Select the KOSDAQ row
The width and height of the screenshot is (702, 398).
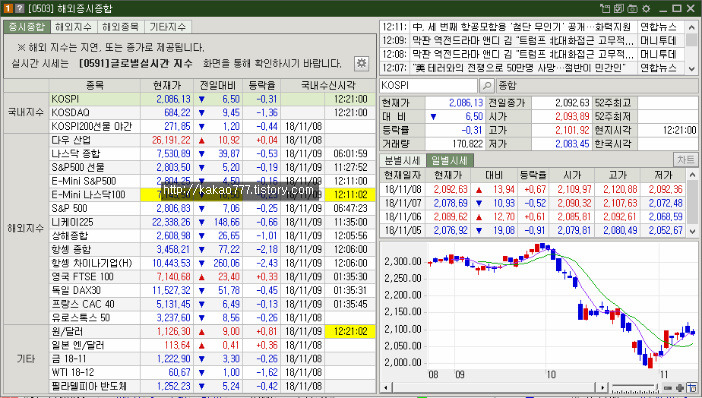[212, 112]
